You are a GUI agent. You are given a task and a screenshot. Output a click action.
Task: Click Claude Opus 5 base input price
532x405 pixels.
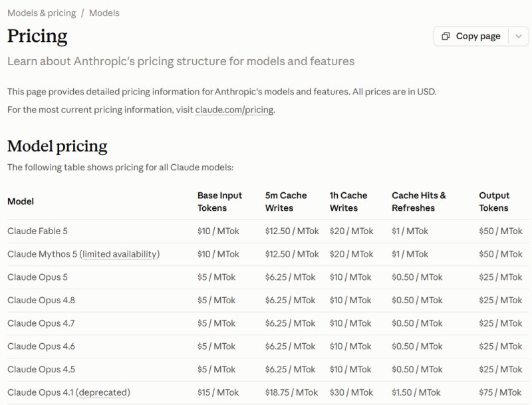217,277
